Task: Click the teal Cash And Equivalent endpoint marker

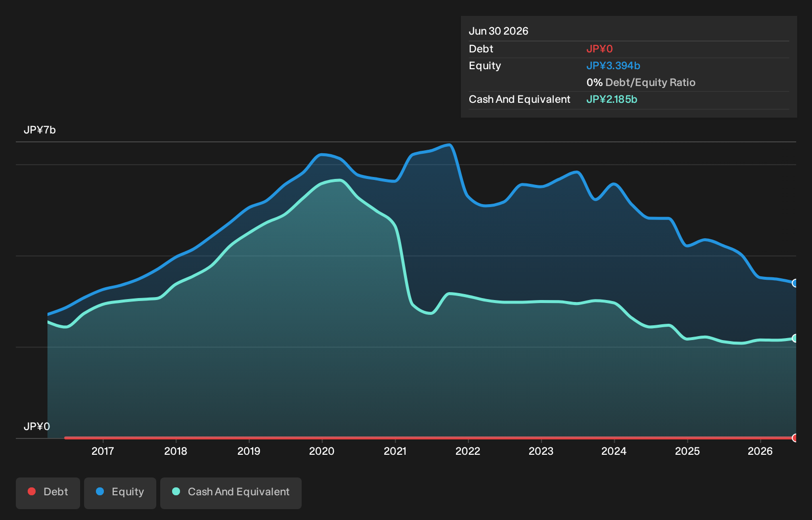Action: [x=795, y=338]
